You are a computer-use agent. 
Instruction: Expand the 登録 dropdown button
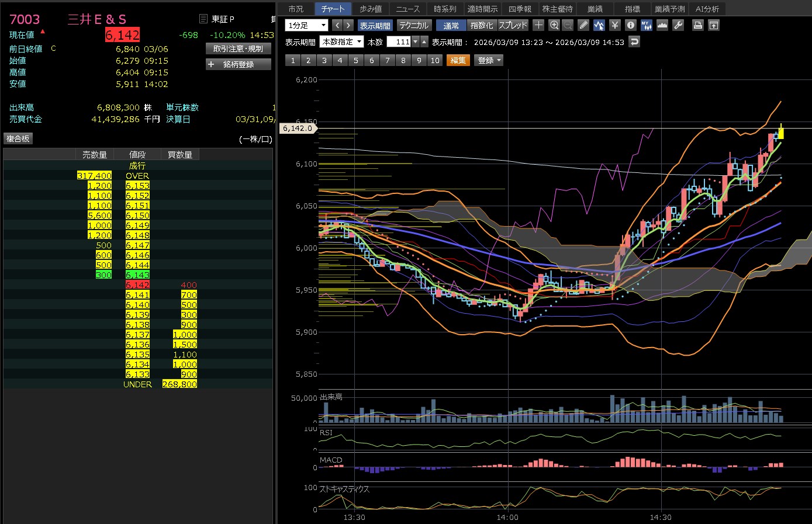click(x=489, y=60)
